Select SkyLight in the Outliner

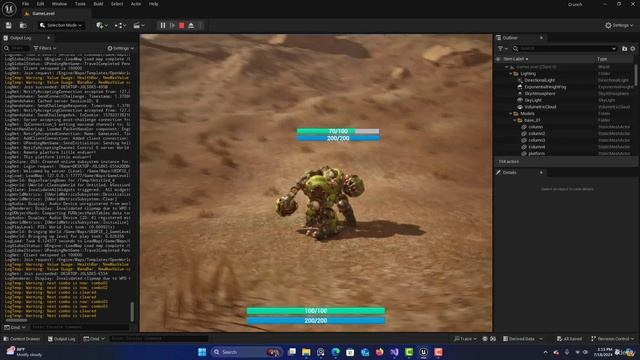(533, 100)
